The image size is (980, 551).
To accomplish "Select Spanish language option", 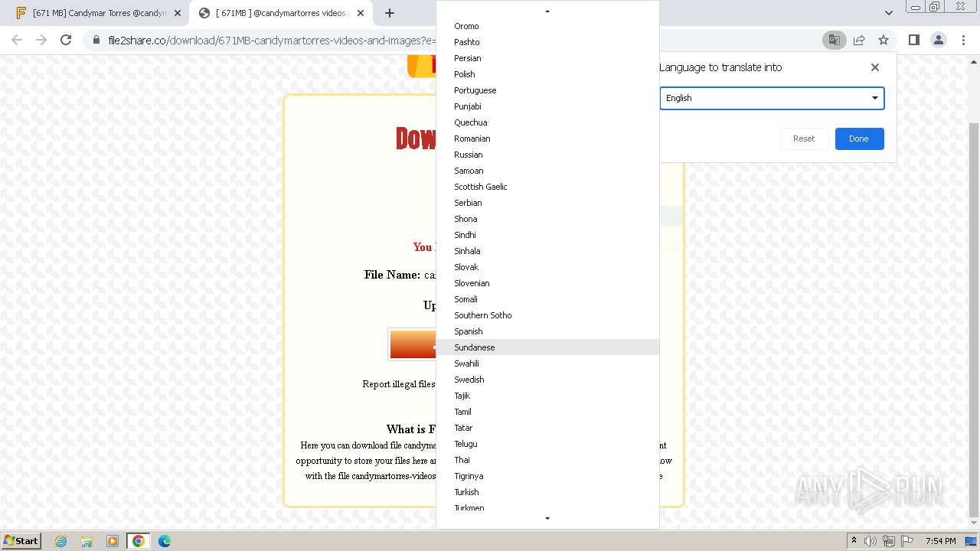I will pos(547,331).
